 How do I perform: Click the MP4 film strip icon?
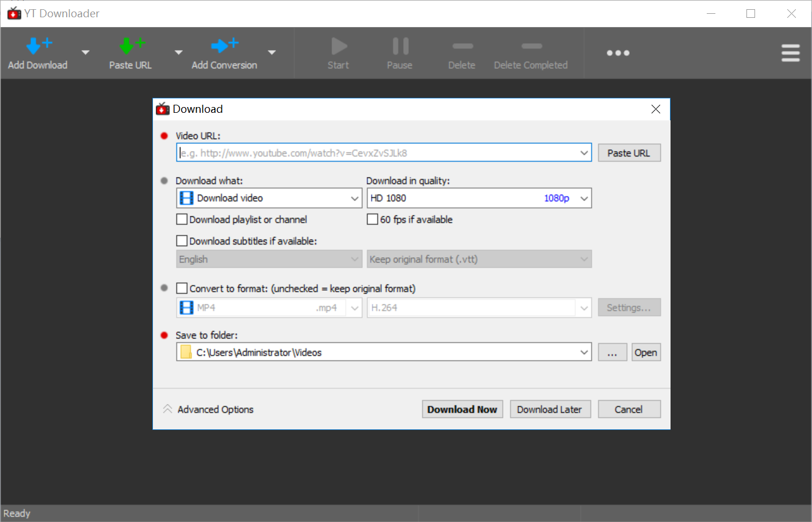click(x=186, y=307)
